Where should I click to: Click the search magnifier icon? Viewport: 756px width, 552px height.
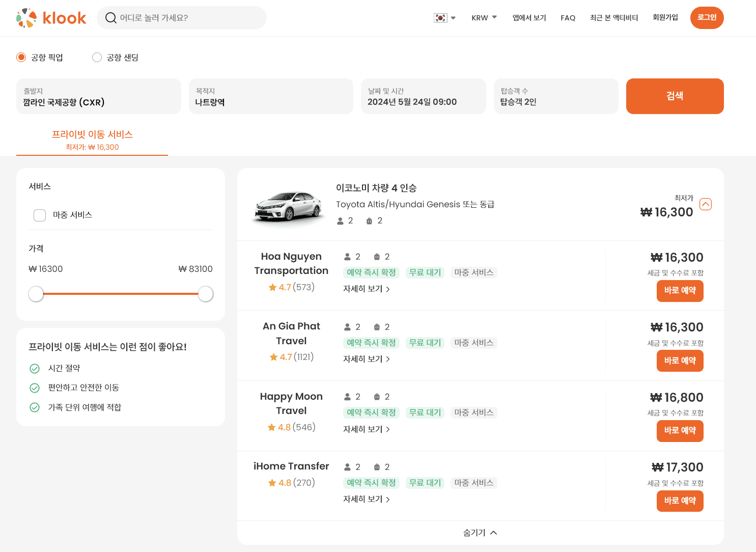[110, 18]
